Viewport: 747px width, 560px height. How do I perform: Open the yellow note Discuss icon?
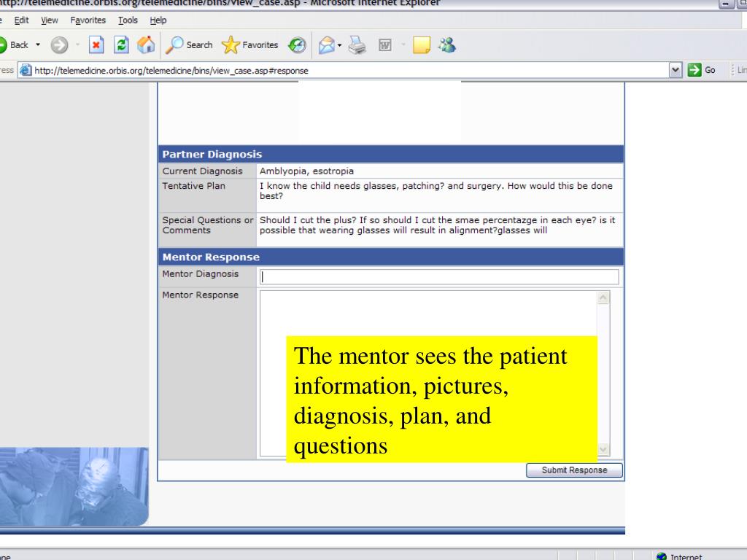[421, 45]
